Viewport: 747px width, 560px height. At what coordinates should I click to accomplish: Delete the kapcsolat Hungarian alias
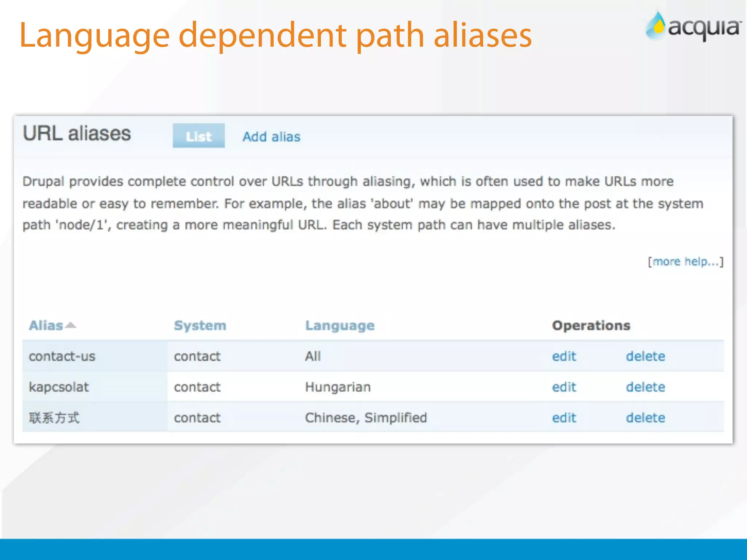click(645, 387)
